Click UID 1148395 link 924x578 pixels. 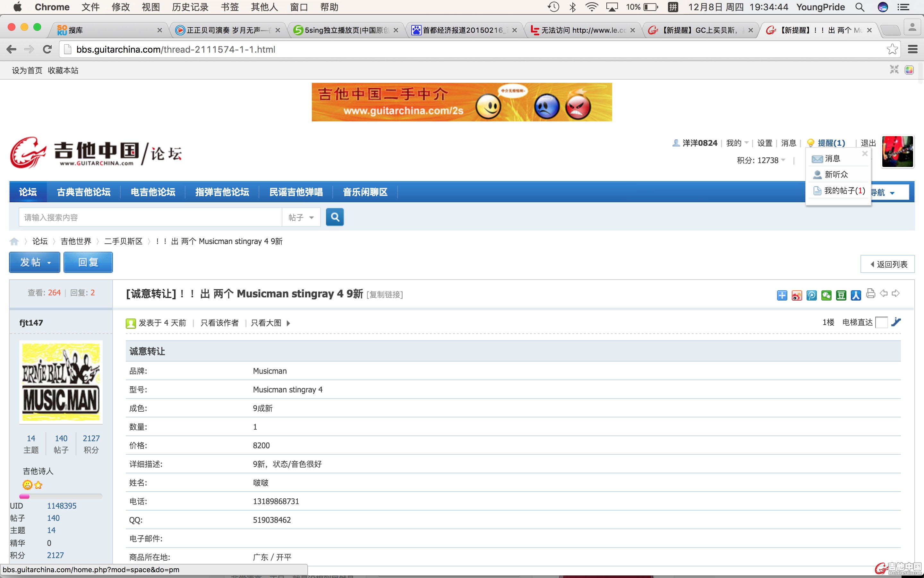[x=62, y=506]
